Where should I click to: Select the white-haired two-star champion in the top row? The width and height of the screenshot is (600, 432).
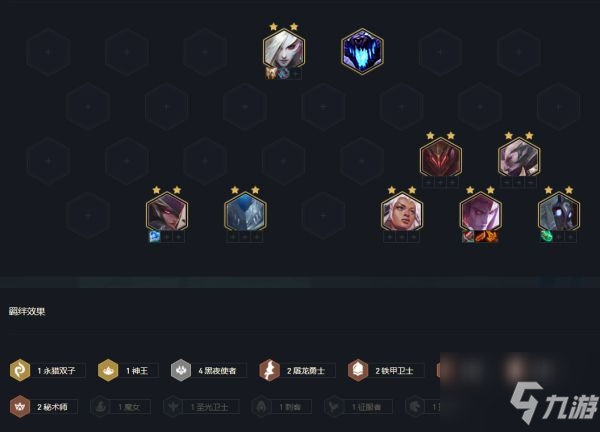284,50
